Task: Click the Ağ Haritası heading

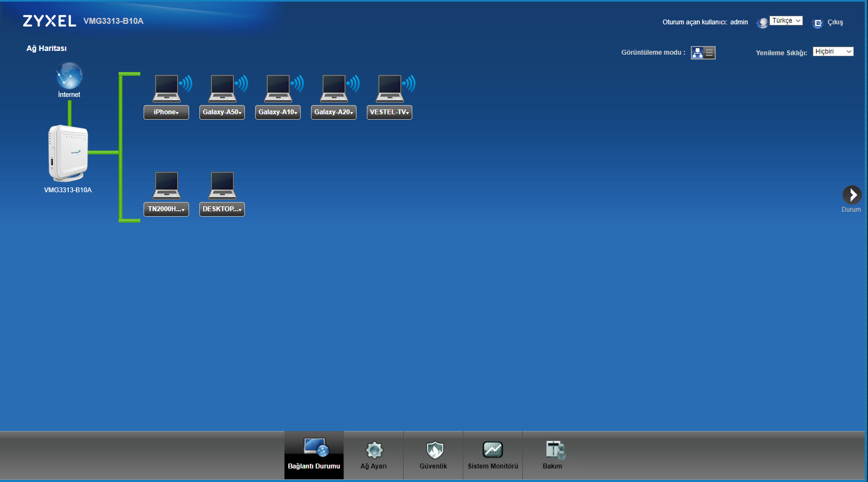Action: click(x=47, y=48)
